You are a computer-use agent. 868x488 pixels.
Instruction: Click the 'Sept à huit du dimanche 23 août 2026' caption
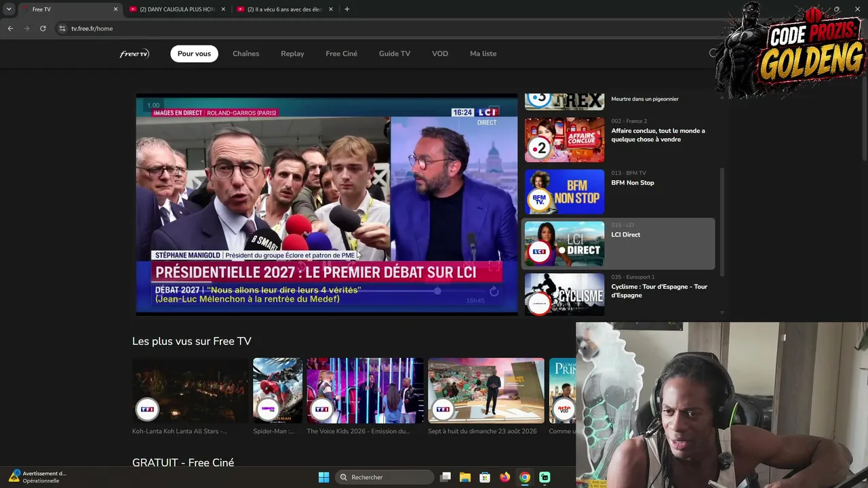click(482, 431)
